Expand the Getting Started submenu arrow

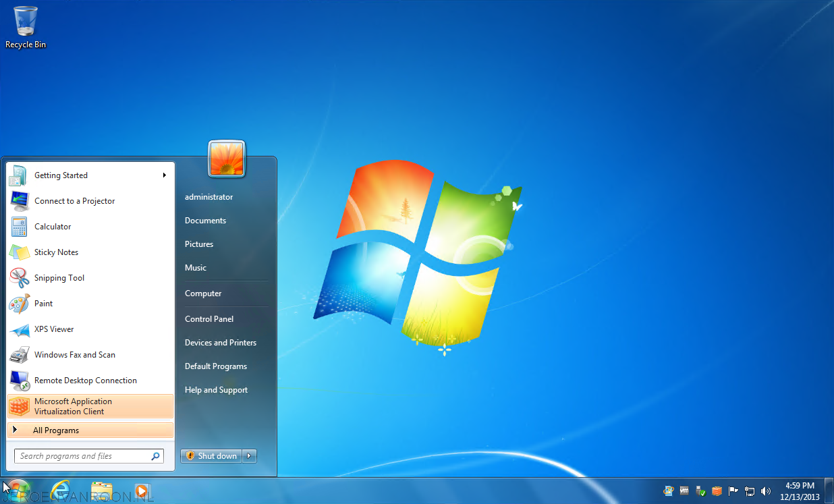(x=164, y=175)
